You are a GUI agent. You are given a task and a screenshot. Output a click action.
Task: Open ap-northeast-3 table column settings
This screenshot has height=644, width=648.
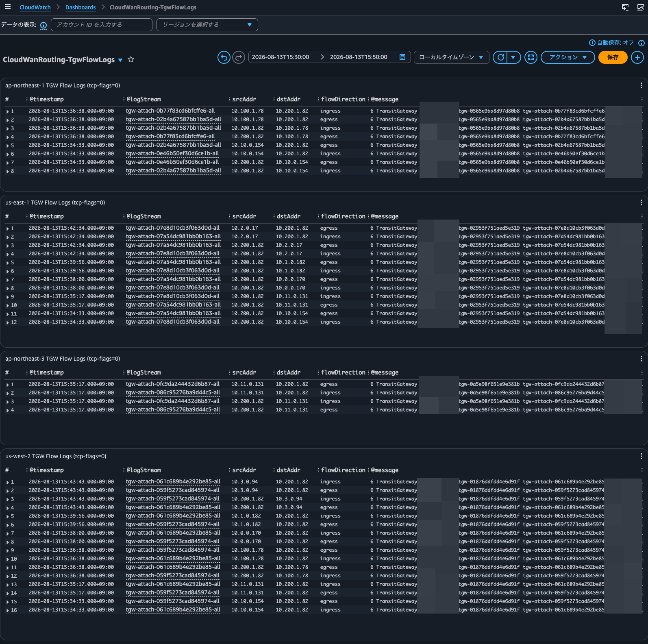(x=642, y=373)
